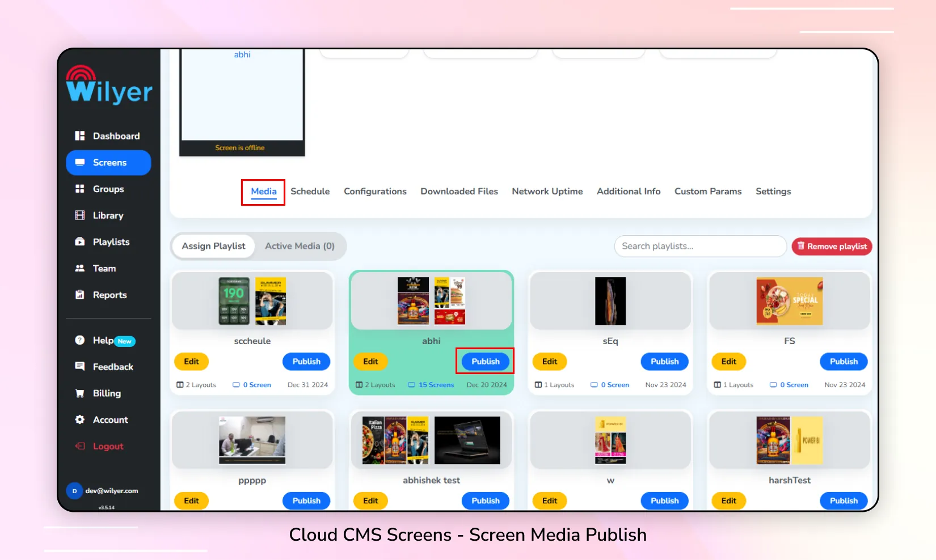This screenshot has height=560, width=936.
Task: Open the Downloaded Files tab
Action: click(459, 192)
